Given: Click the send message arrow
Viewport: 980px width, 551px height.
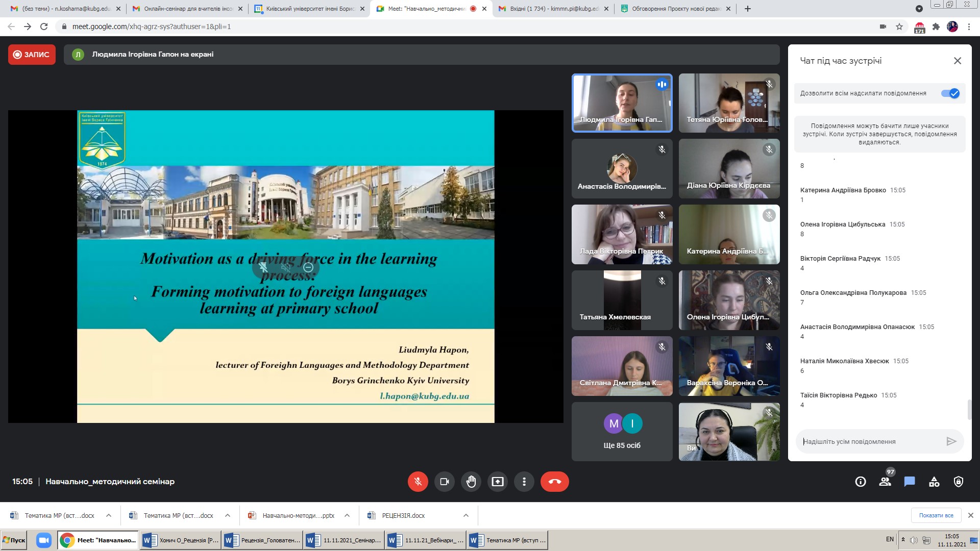Looking at the screenshot, I should pos(951,442).
